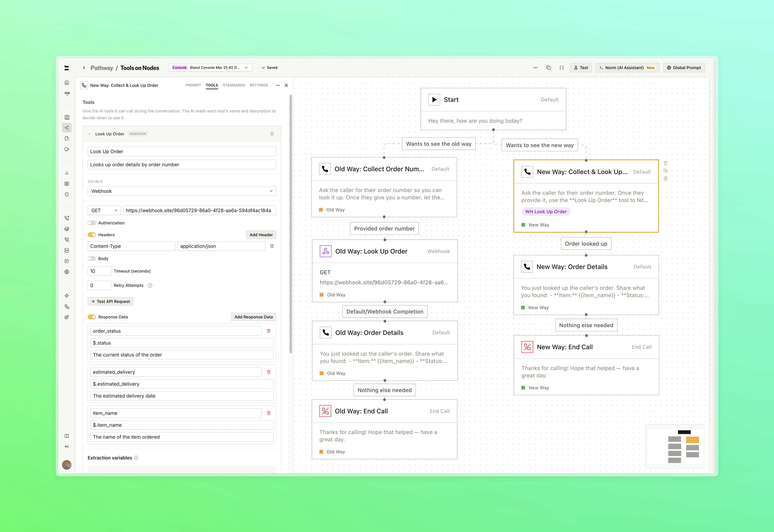Switch to the STANDARDS tab
The height and width of the screenshot is (532, 774).
(x=234, y=85)
